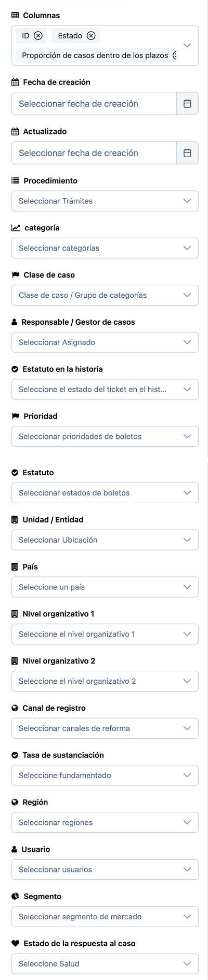
Task: Open Seleccionar canales de reforma dropdown
Action: pos(105,728)
